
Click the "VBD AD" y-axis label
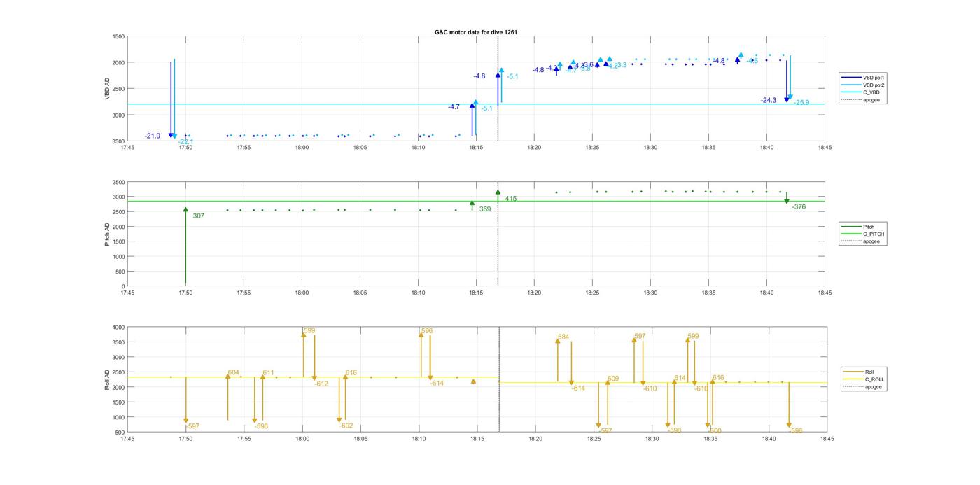pyautogui.click(x=108, y=89)
